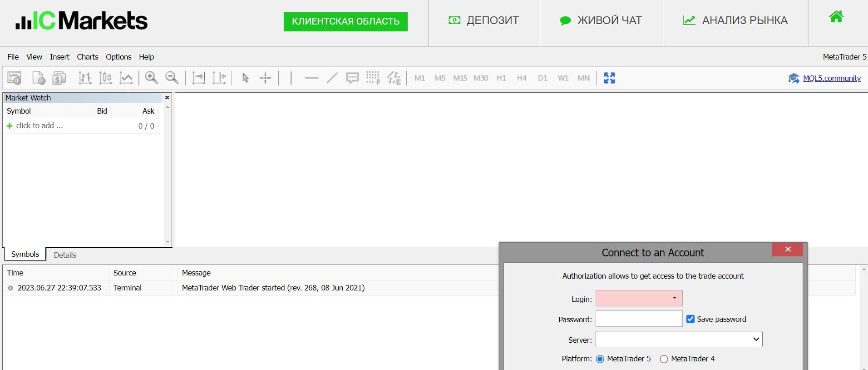Select the horizontal line drawing tool
The height and width of the screenshot is (370, 868).
pyautogui.click(x=311, y=78)
